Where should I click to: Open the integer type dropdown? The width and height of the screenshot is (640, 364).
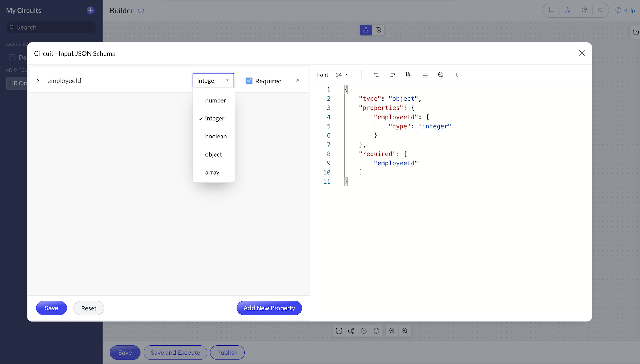point(213,80)
